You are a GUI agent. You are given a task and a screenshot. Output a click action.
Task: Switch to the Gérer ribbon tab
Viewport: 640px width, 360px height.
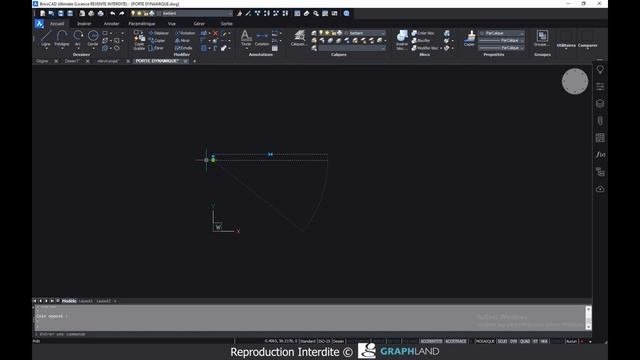(199, 24)
